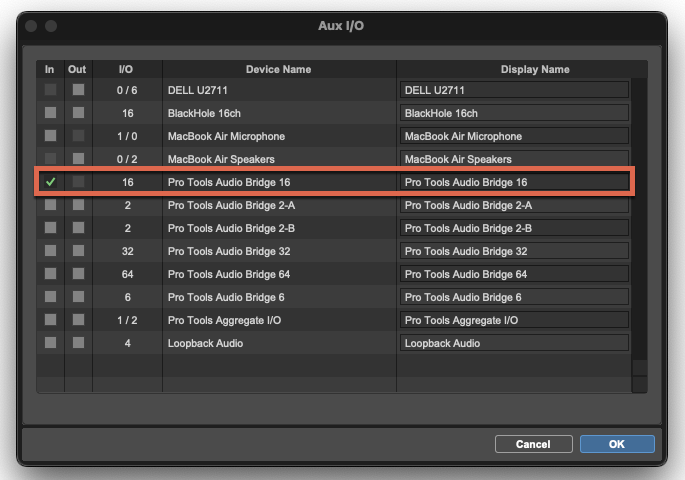The height and width of the screenshot is (480, 685).
Task: Select the BlackHole 16ch device name cell
Action: pos(279,113)
